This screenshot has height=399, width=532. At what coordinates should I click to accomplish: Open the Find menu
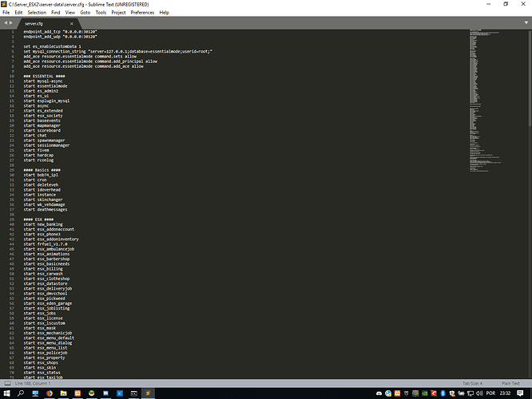pos(56,13)
